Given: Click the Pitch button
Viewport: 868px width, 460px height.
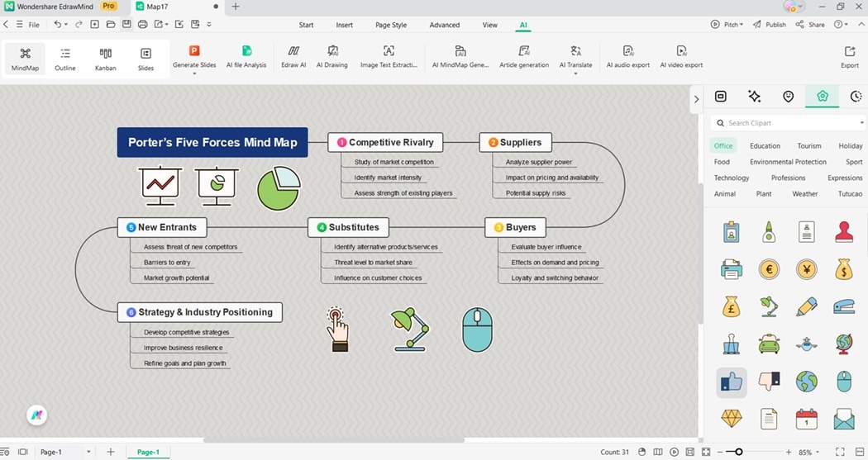Looking at the screenshot, I should 727,25.
